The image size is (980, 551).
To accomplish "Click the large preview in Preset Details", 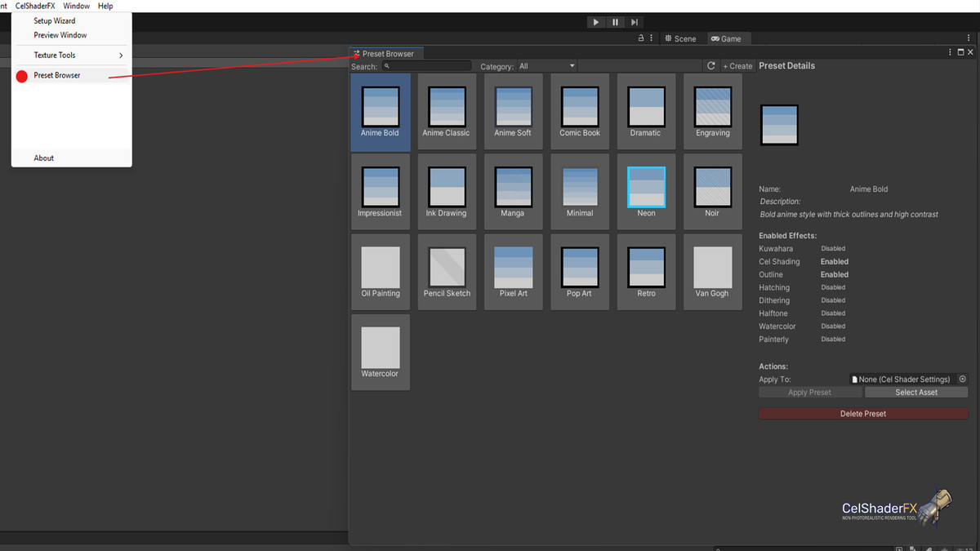I will pos(779,125).
